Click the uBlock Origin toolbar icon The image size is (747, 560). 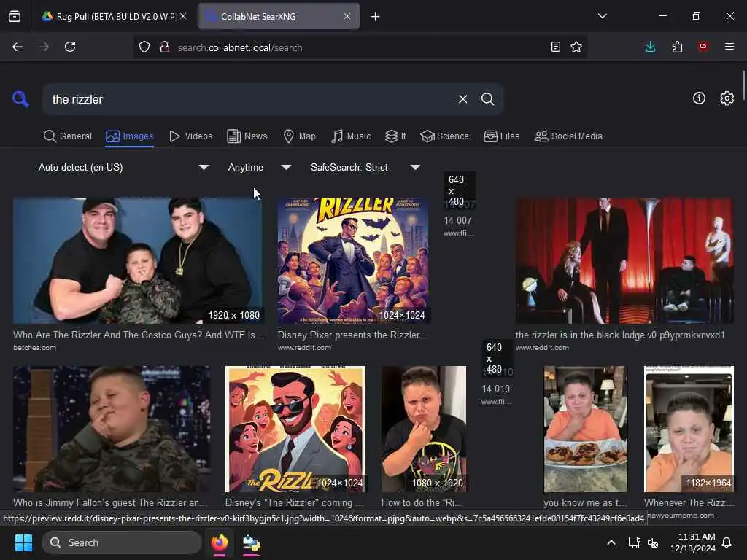click(703, 46)
